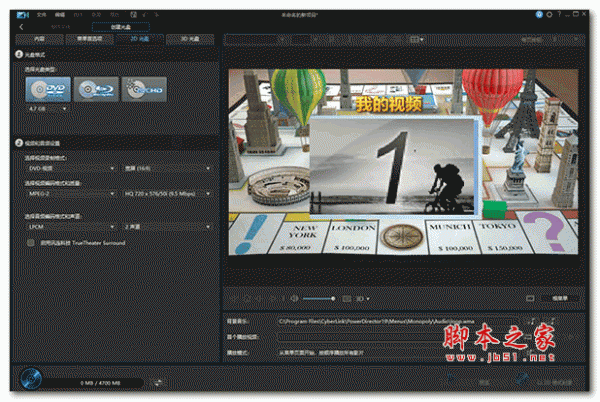
Task: Enable TrueTheater Surround checkbox
Action: click(31, 242)
